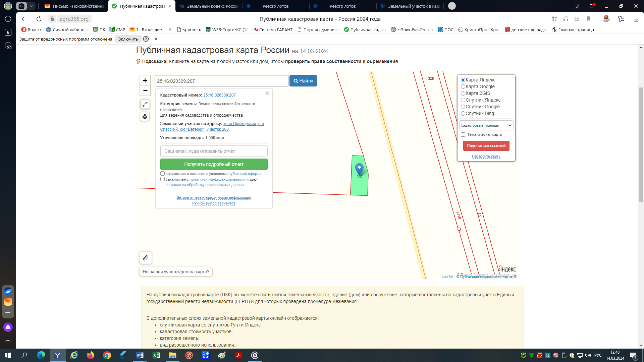
Task: Select the Спутник Bing radio option
Action: pos(463,114)
